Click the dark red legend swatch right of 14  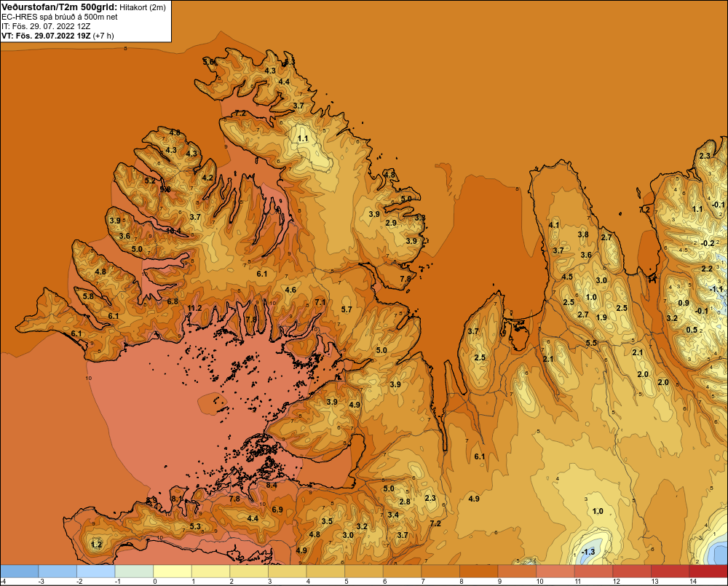(708, 571)
